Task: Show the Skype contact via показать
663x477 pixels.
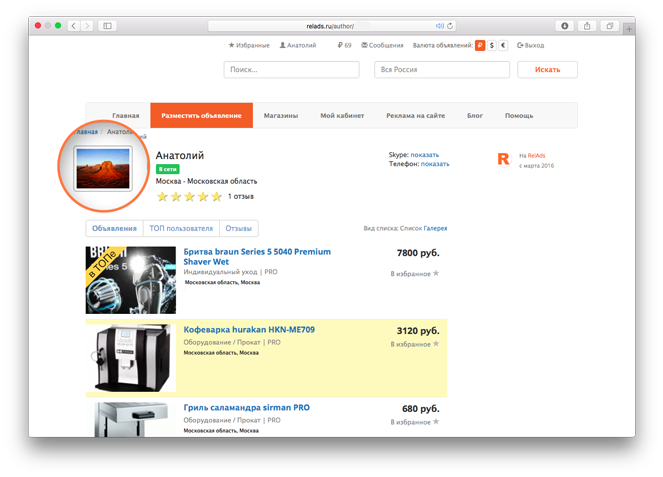Action: tap(425, 155)
